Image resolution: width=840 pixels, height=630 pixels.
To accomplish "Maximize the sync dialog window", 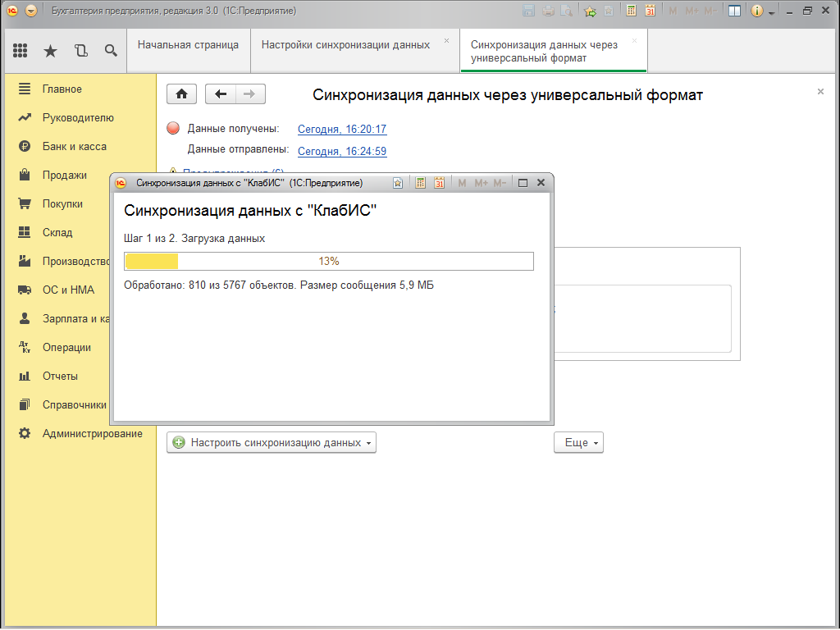I will point(523,183).
